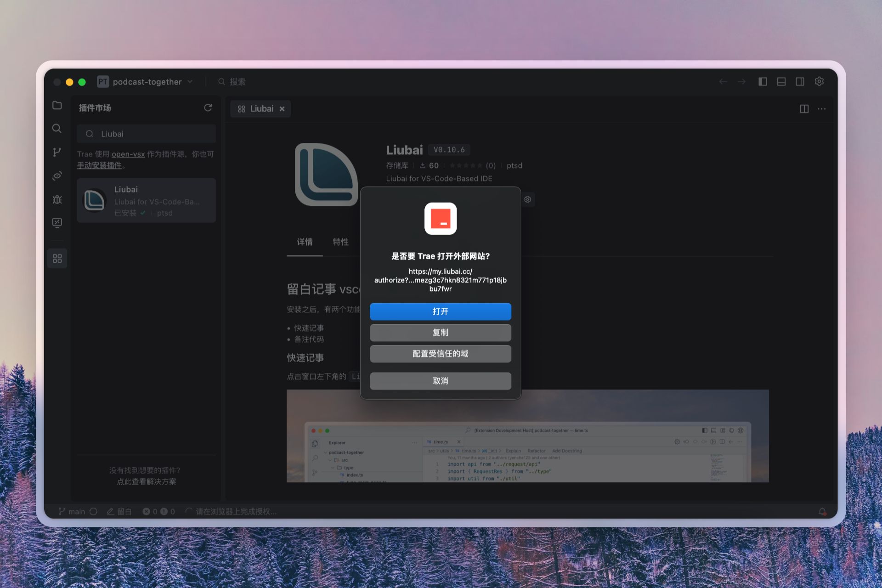Image resolution: width=882 pixels, height=588 pixels.
Task: Open the open-vsx link
Action: coord(128,154)
